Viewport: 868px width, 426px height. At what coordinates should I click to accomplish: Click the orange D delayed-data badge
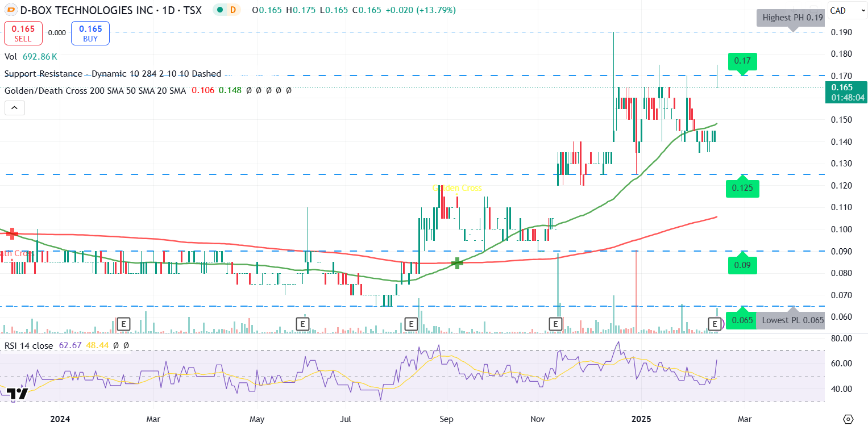point(232,10)
